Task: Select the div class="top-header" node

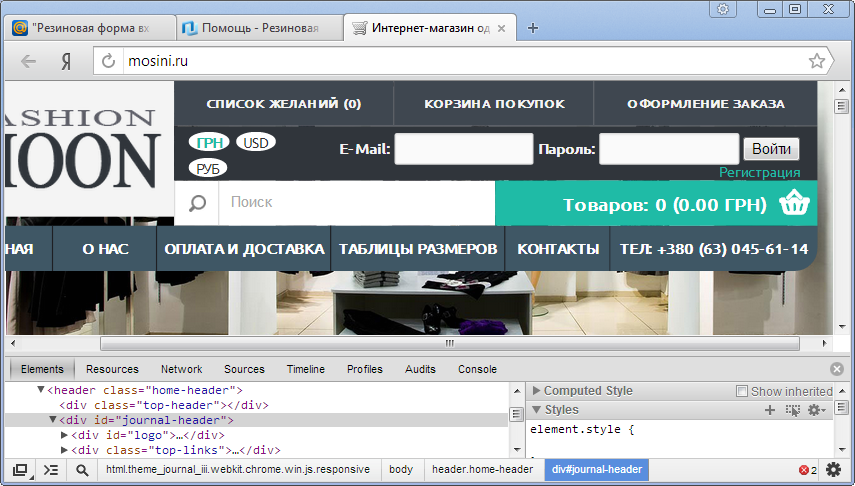Action: (x=164, y=405)
